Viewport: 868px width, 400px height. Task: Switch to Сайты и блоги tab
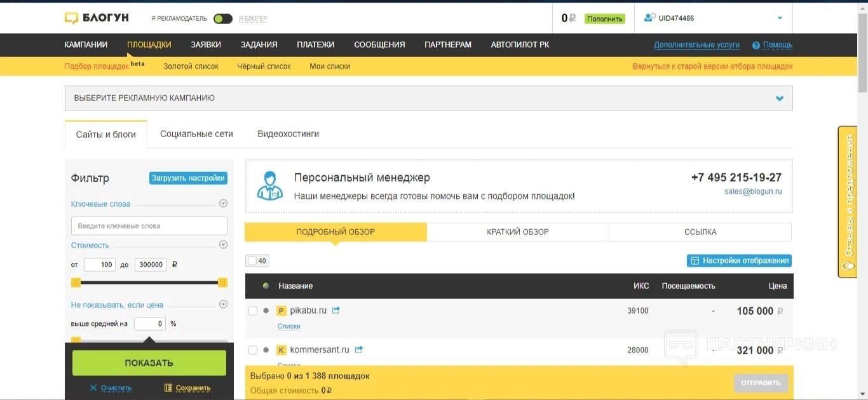pos(106,135)
